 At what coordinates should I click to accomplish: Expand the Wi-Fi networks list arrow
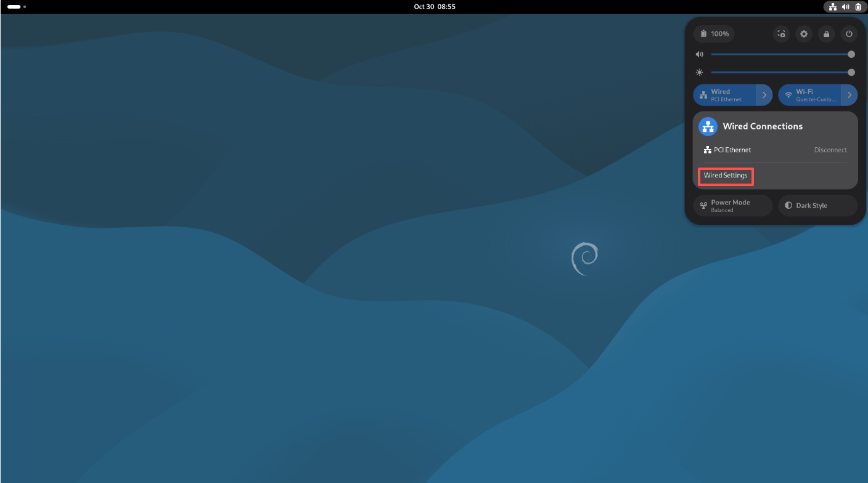click(x=849, y=95)
